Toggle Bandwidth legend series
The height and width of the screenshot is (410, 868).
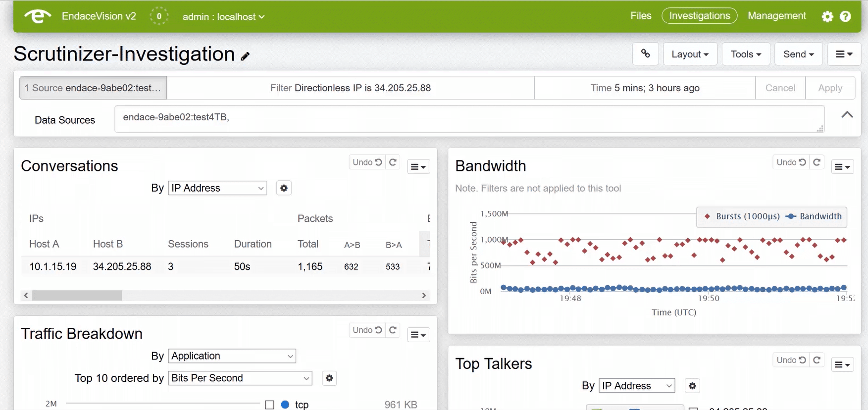(x=814, y=216)
